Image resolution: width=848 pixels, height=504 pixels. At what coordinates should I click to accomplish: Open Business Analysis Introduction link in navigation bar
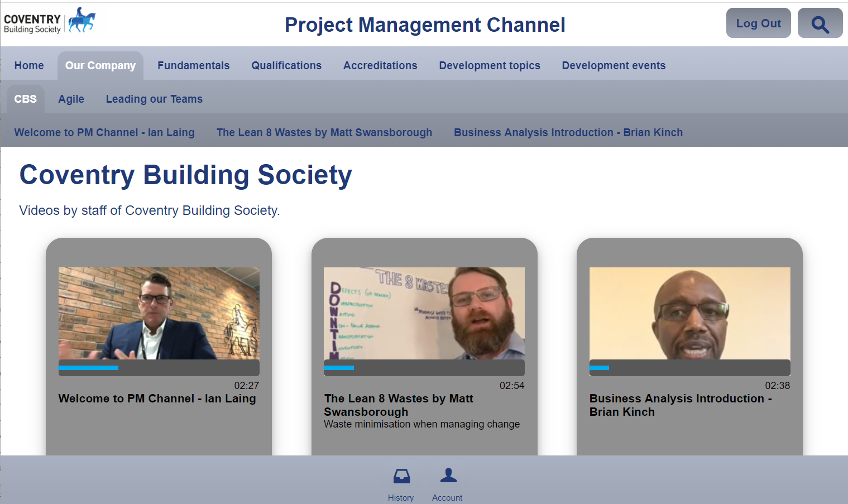(x=568, y=132)
